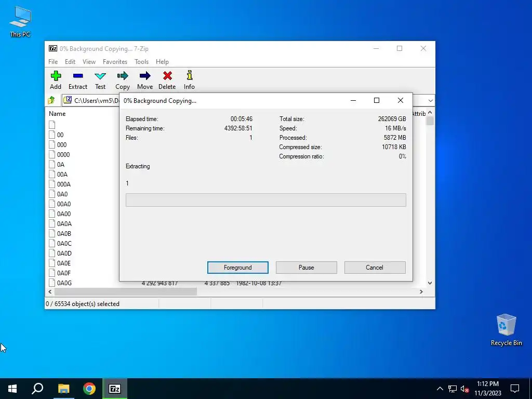Select file 00A0 in list
Viewport: 532px width, 399px height.
pos(64,204)
